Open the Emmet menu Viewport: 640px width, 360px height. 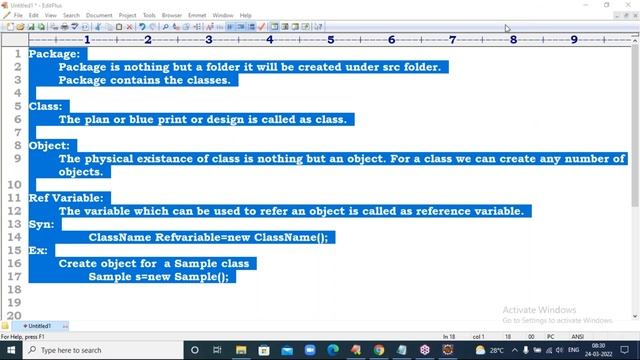tap(197, 15)
